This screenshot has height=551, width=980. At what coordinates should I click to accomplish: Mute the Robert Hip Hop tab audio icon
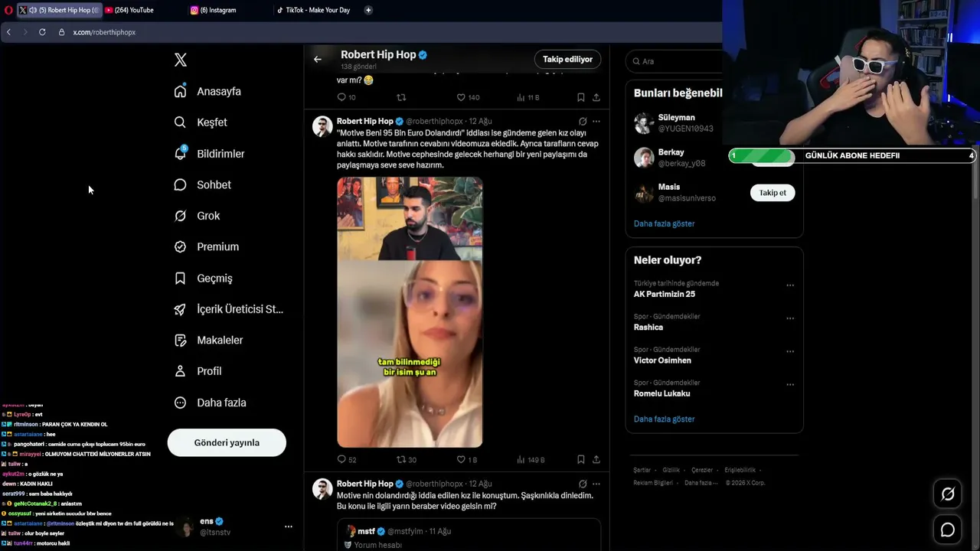33,10
